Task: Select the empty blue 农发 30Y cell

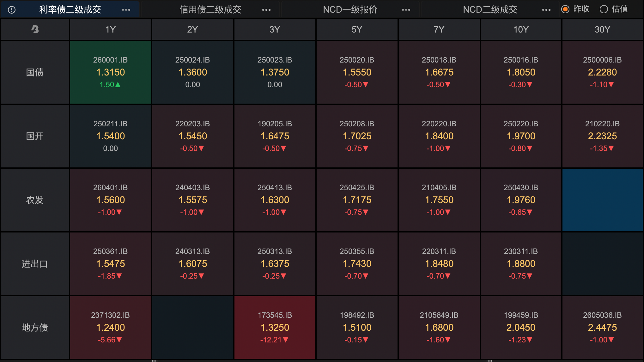Action: click(602, 200)
